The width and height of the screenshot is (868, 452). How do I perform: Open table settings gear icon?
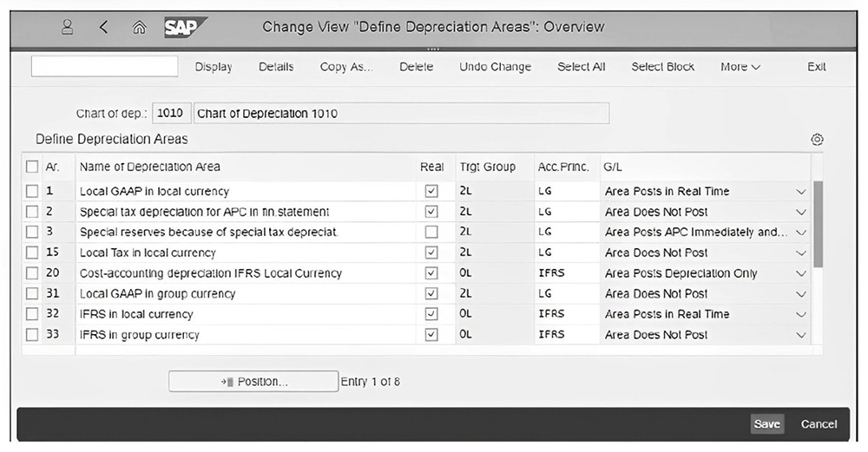point(816,140)
